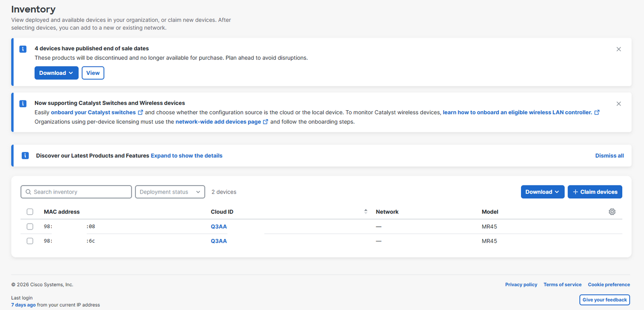Open Deployment status filter dropdown
The image size is (644, 310).
170,192
